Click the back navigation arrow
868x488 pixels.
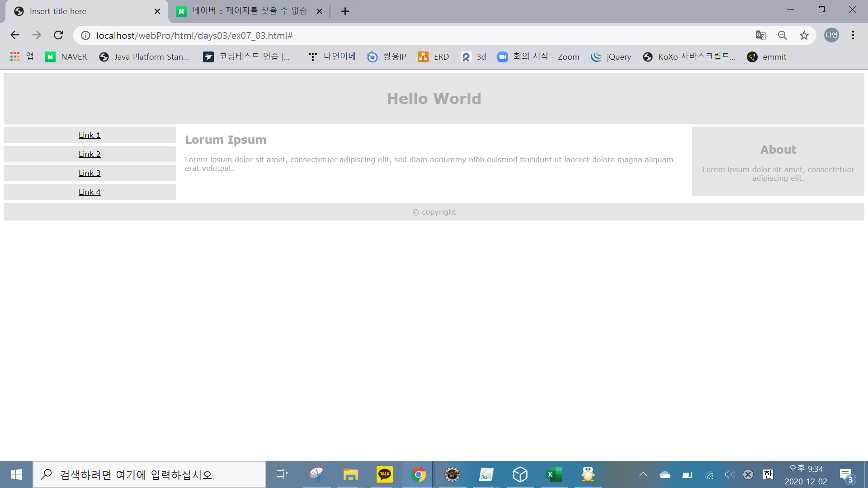(15, 35)
